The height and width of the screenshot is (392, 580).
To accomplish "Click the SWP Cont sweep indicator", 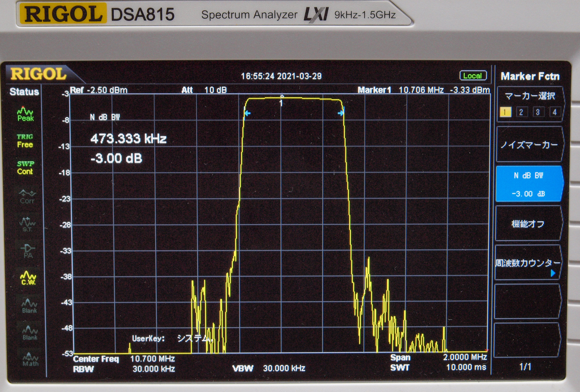I will pyautogui.click(x=25, y=168).
